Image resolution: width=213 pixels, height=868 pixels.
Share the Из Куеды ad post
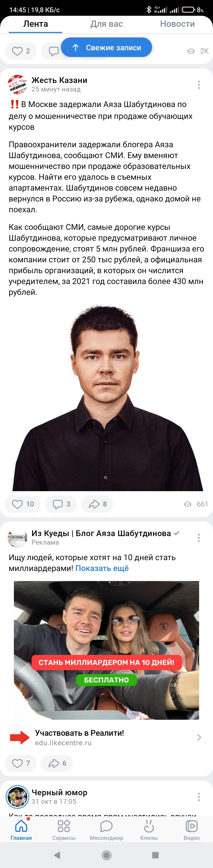click(57, 763)
